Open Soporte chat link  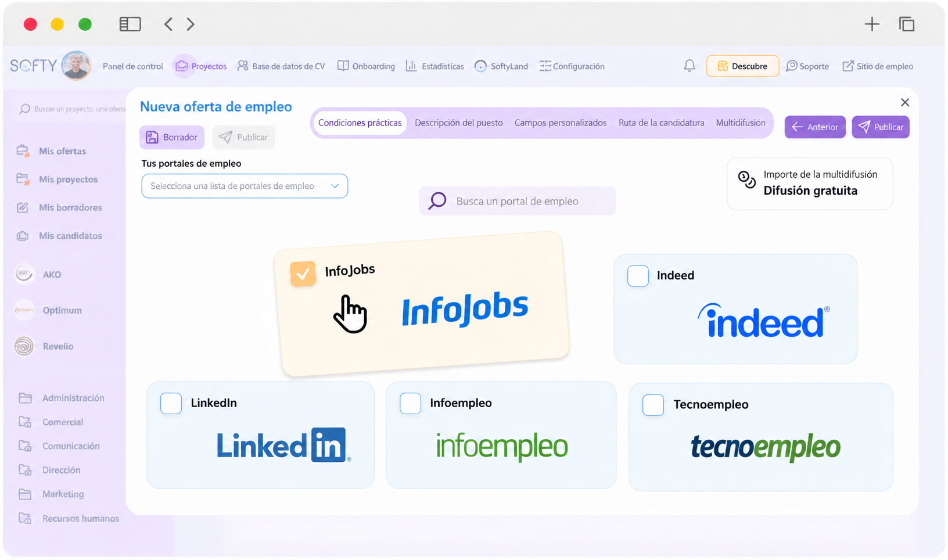[807, 66]
